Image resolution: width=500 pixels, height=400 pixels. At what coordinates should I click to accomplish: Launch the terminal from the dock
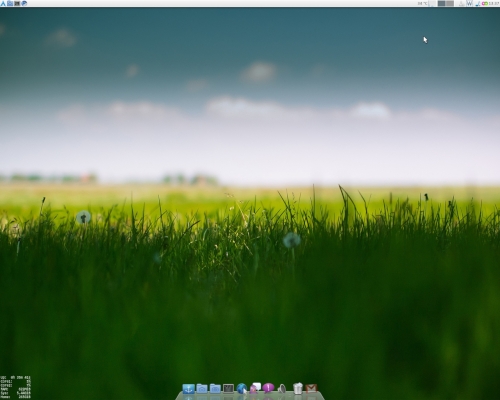click(x=228, y=388)
